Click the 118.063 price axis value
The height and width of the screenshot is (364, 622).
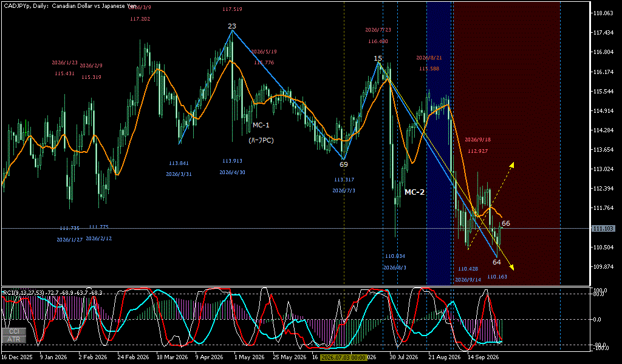(x=603, y=13)
